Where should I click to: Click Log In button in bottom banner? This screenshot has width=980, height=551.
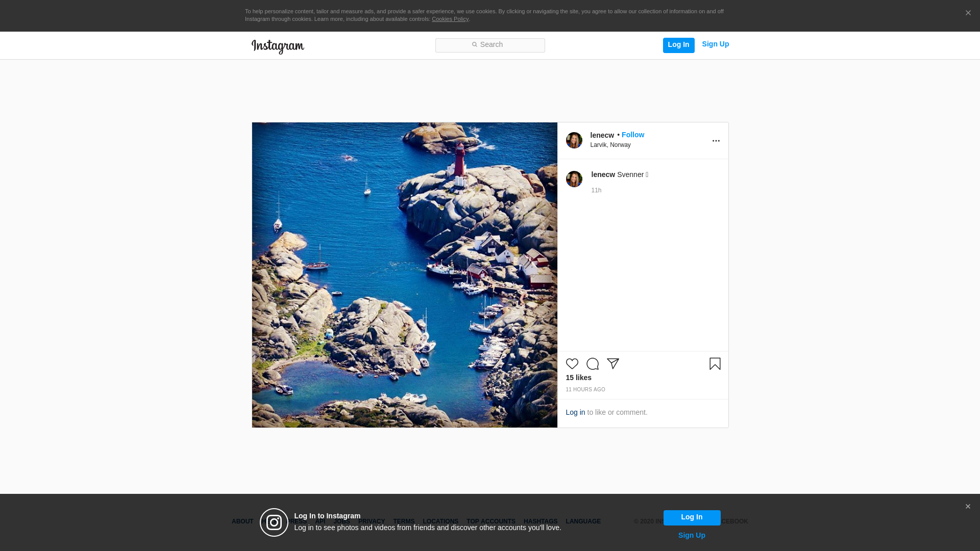pyautogui.click(x=692, y=518)
